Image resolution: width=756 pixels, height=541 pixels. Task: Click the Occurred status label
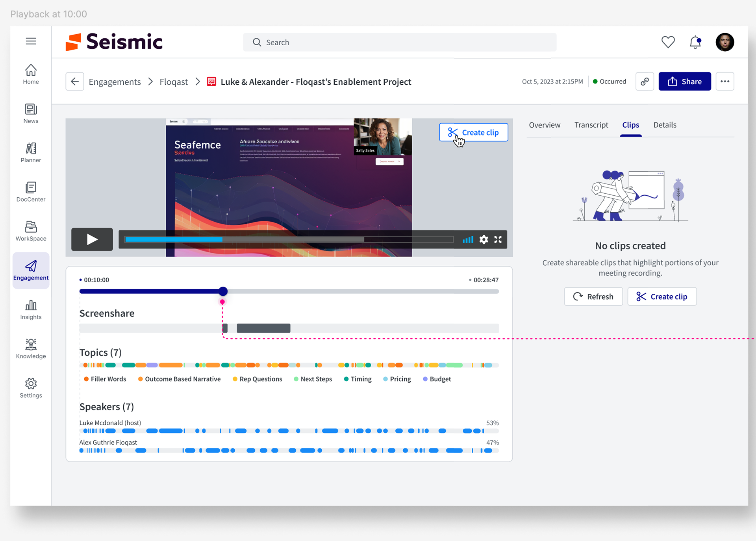point(610,82)
